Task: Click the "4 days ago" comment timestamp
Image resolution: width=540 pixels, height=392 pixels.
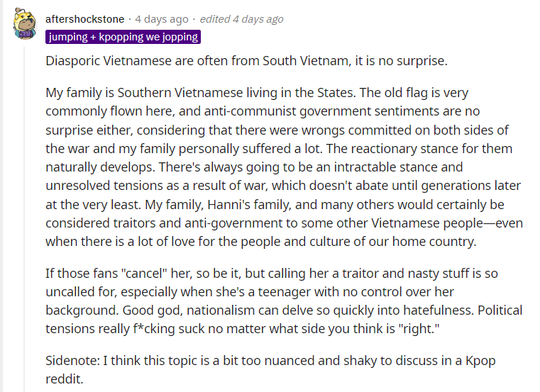Action: coord(162,19)
